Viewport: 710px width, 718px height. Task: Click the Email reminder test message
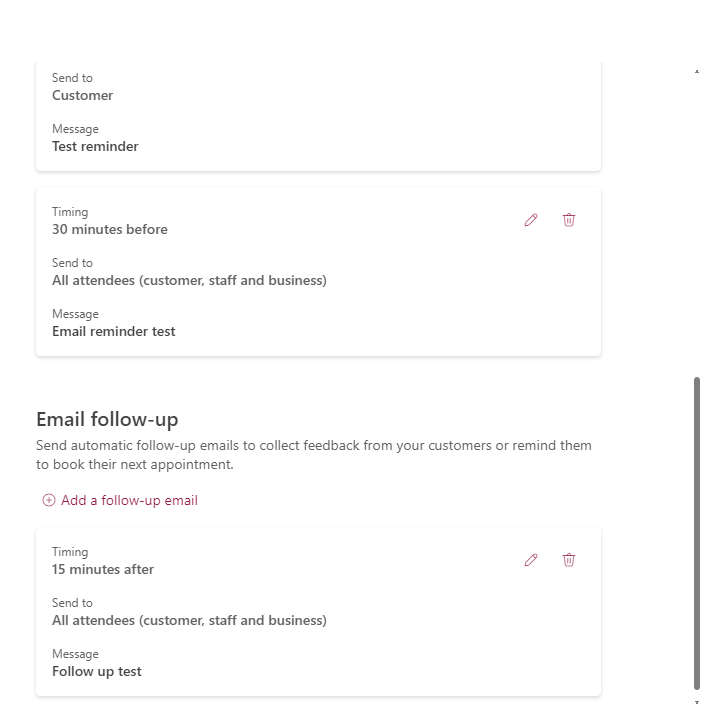click(114, 331)
